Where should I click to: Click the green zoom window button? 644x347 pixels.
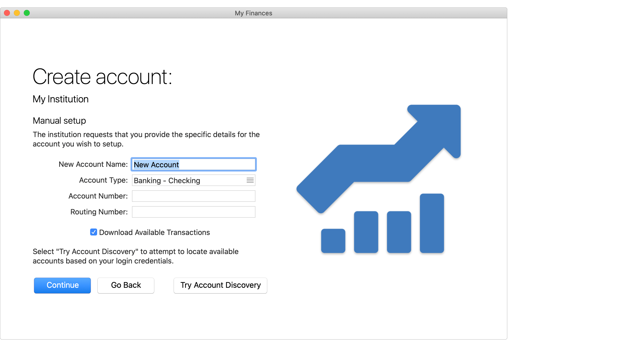coord(27,13)
